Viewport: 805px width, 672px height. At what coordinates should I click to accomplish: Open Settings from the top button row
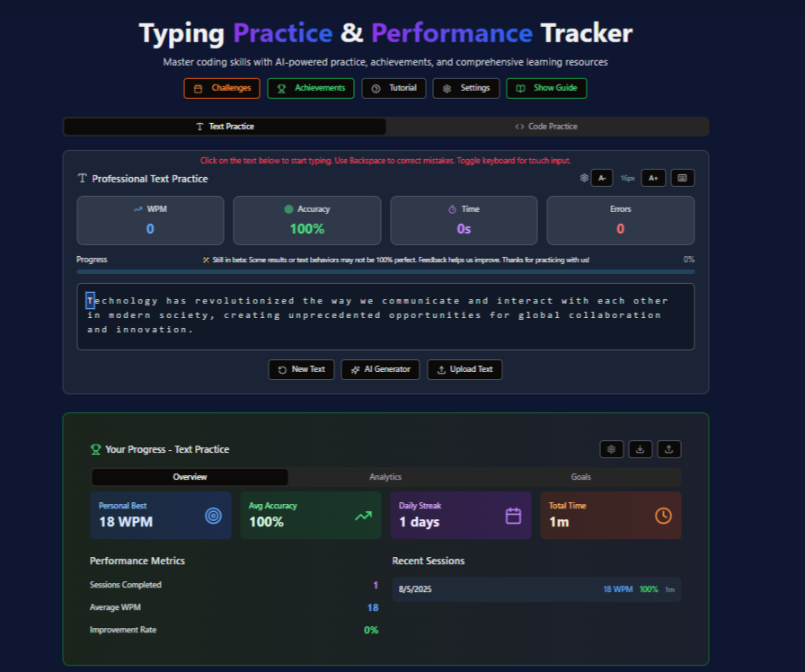point(465,88)
